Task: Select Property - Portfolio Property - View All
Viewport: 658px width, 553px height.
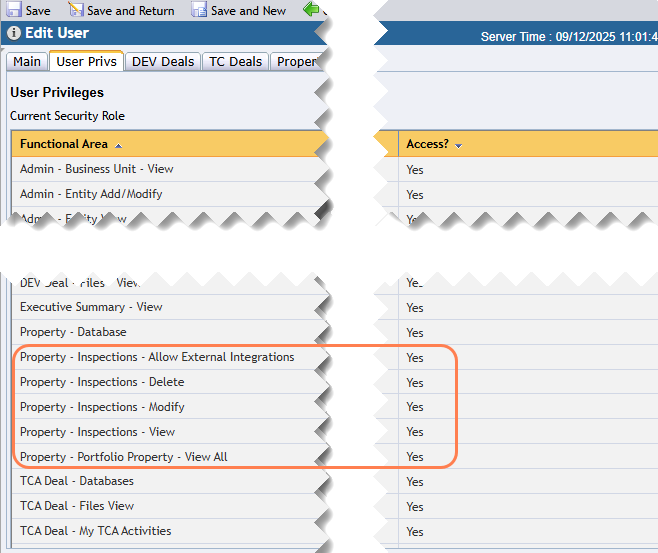Action: click(123, 457)
